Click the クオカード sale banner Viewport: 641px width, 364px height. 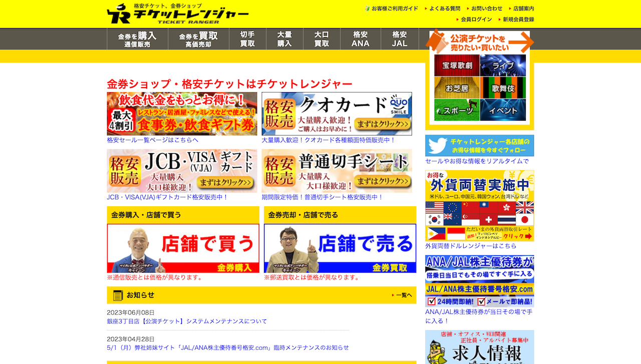click(337, 114)
